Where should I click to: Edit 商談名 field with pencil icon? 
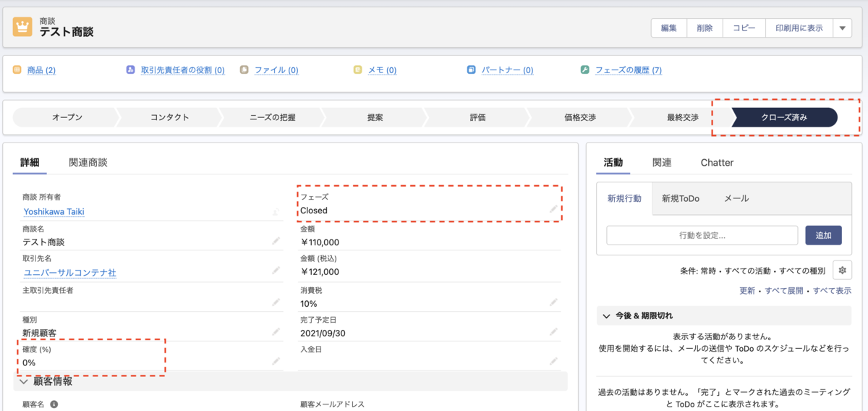(x=276, y=240)
